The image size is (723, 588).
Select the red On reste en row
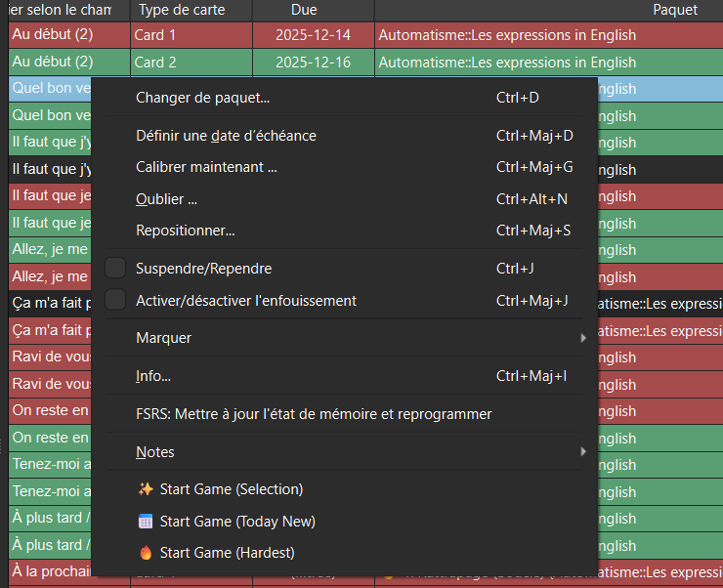(50, 410)
